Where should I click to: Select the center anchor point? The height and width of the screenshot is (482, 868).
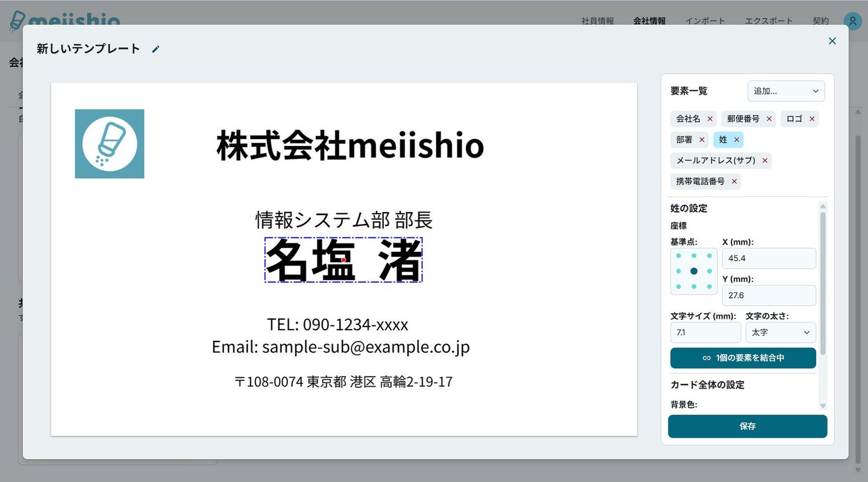pos(694,271)
